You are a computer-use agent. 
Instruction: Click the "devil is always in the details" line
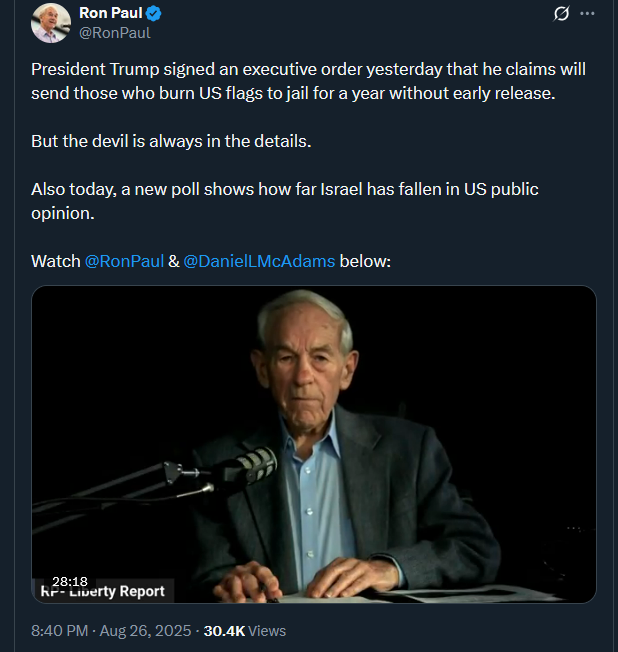tap(172, 141)
